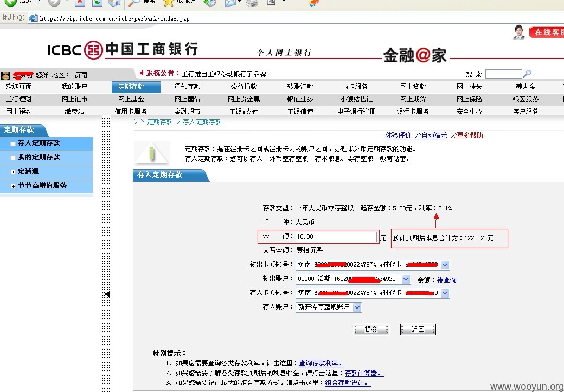This screenshot has width=564, height=392.
Task: Open the 工银e支付 menu
Action: [x=244, y=112]
